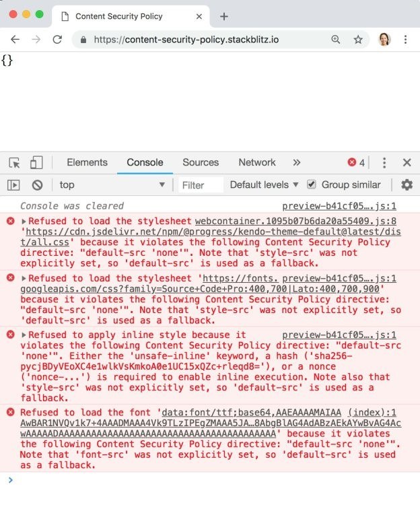Clear the console with the ban icon
This screenshot has width=420, height=511.
click(x=37, y=185)
